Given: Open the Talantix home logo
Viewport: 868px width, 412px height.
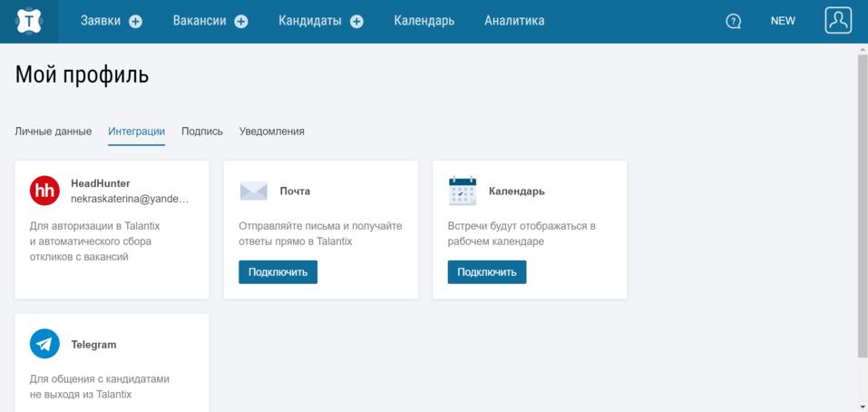Looking at the screenshot, I should [29, 21].
